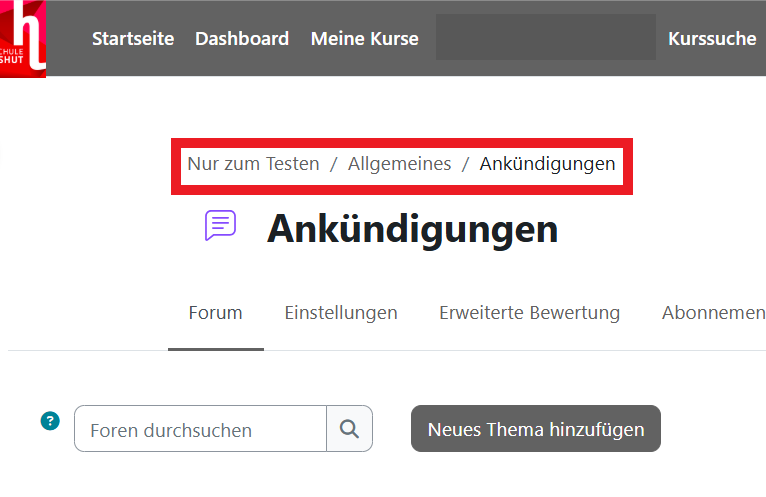Click the large Ankündigungen page heading
Image resolution: width=766 pixels, height=497 pixels.
coord(412,229)
